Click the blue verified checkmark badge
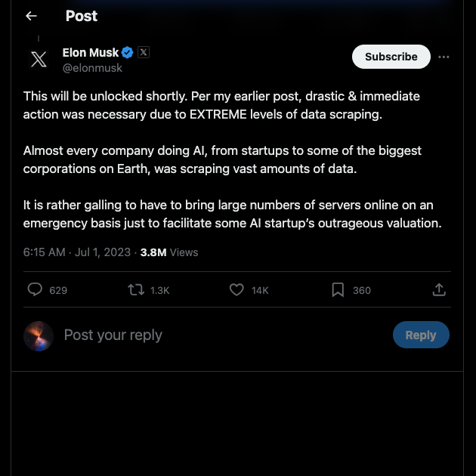 coord(127,53)
